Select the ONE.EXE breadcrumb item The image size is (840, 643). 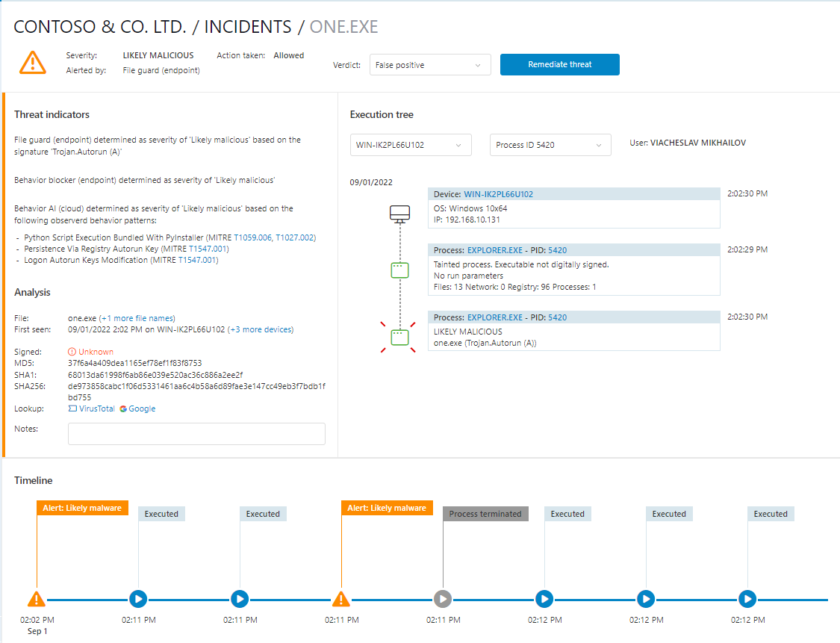343,26
